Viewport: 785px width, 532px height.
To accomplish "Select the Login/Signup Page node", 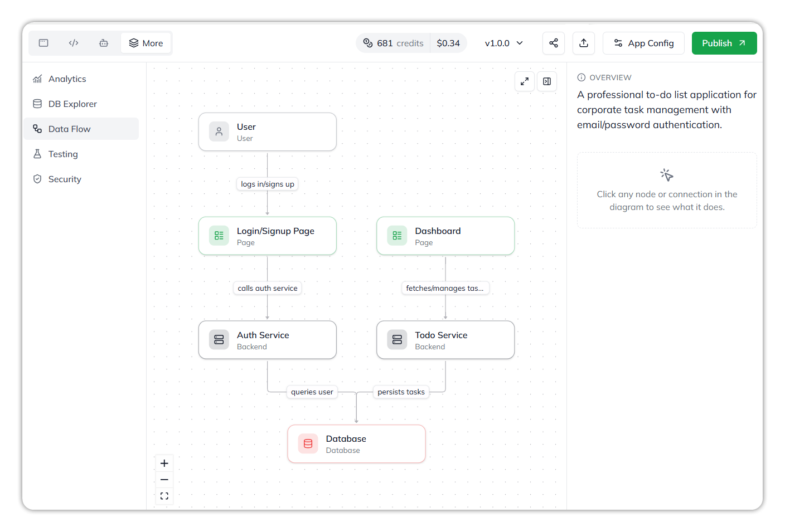I will click(268, 236).
